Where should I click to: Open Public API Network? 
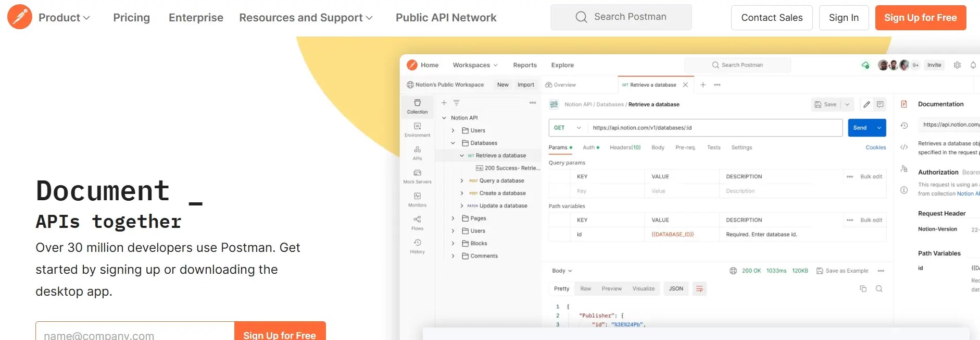[x=446, y=18]
